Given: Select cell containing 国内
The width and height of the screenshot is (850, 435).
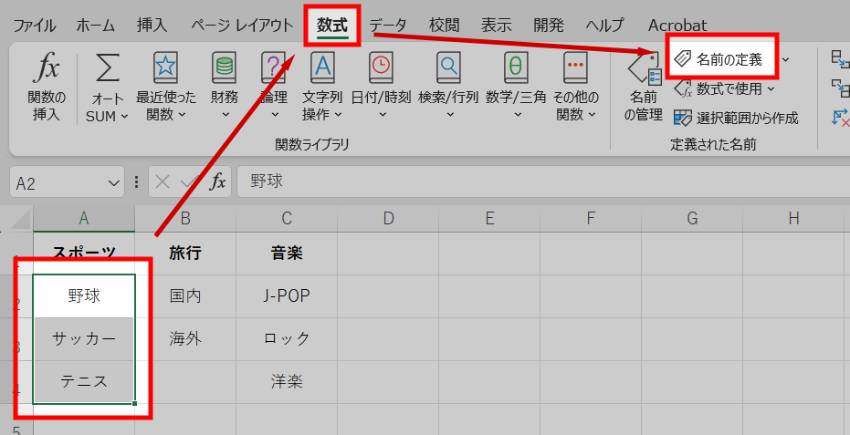Looking at the screenshot, I should click(x=185, y=296).
